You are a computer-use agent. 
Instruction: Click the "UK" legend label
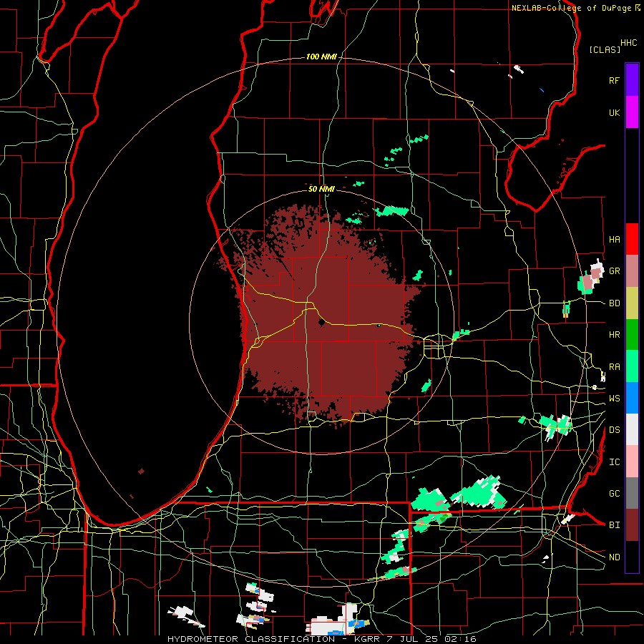tap(614, 112)
